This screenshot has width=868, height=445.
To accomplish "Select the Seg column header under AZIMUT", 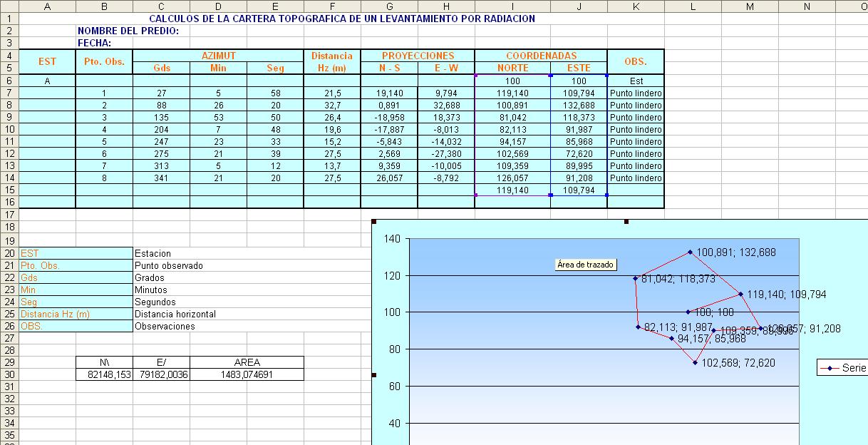I will (x=274, y=67).
